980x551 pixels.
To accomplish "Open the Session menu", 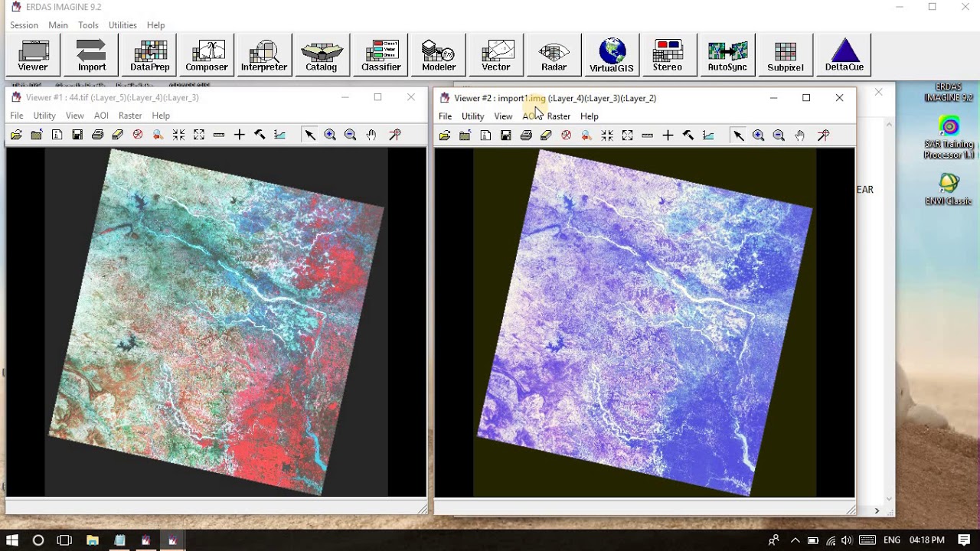I will click(x=24, y=25).
